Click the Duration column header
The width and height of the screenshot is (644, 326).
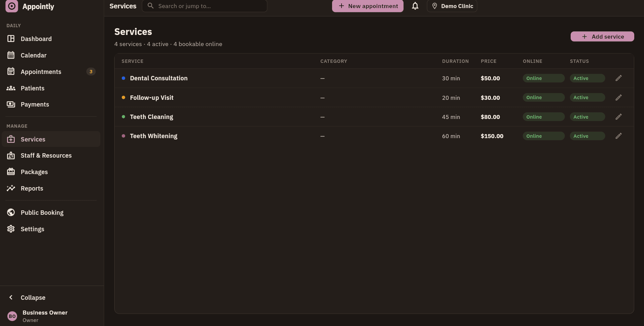pos(455,61)
